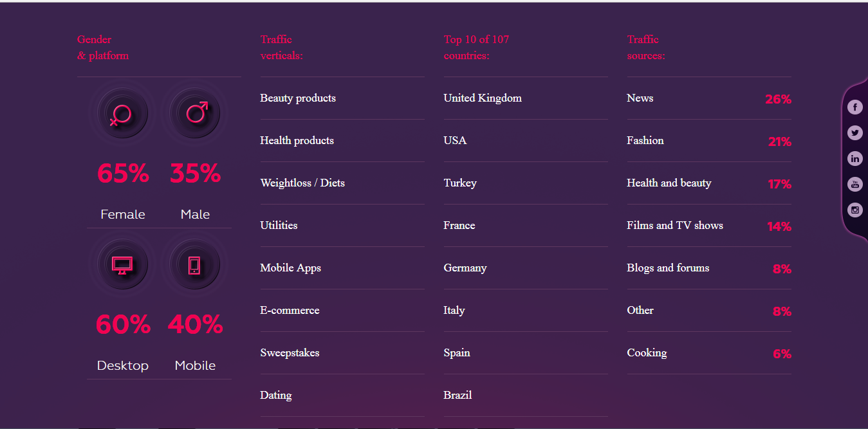868x429 pixels.
Task: Click the Instagram social icon
Action: tap(854, 210)
